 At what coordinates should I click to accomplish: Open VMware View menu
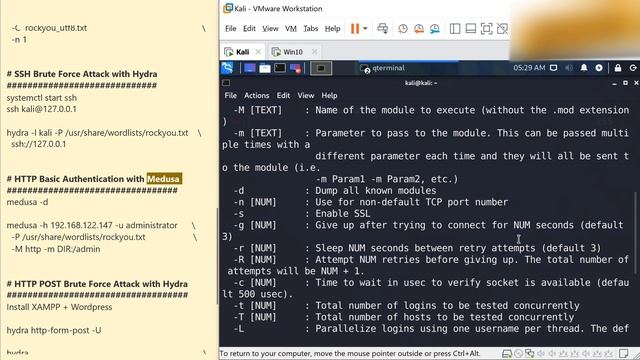[270, 29]
